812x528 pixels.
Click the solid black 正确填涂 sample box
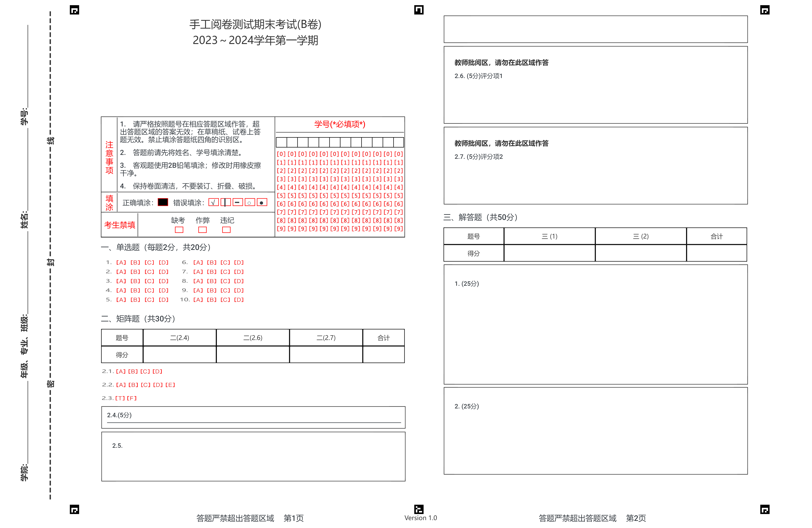tap(163, 202)
